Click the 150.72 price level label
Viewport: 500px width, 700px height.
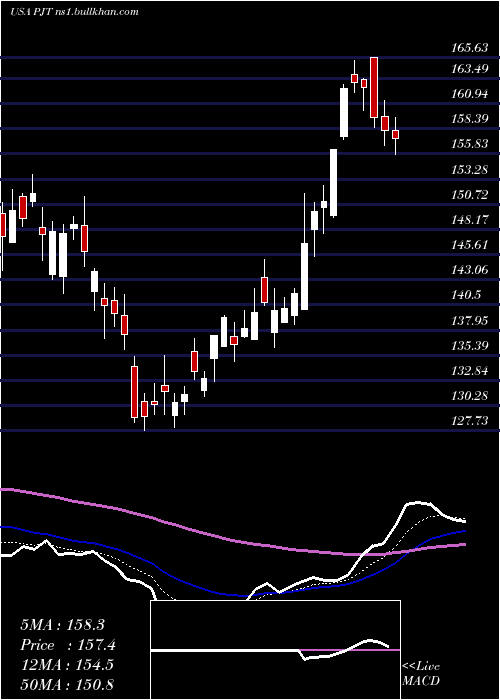[470, 194]
